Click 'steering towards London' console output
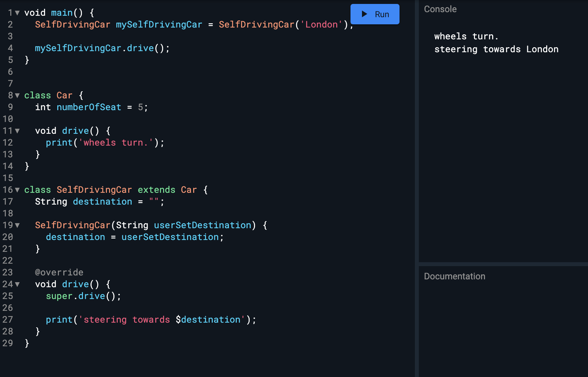Viewport: 588px width, 377px height. (496, 49)
